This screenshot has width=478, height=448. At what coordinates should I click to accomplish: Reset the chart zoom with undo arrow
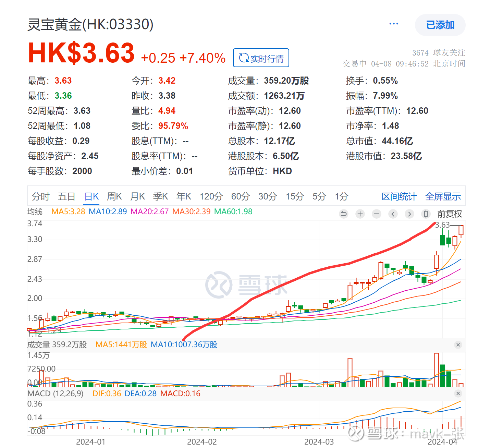coord(344,214)
